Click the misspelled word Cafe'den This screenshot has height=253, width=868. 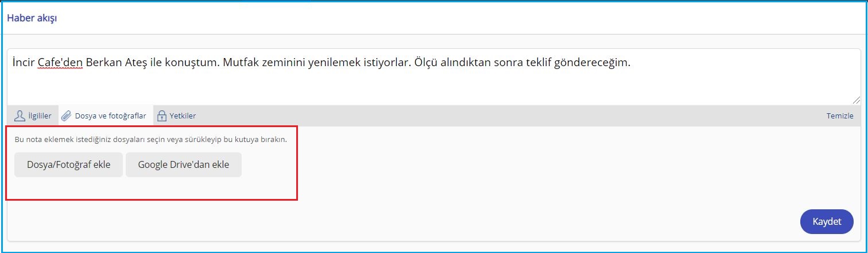pos(61,63)
